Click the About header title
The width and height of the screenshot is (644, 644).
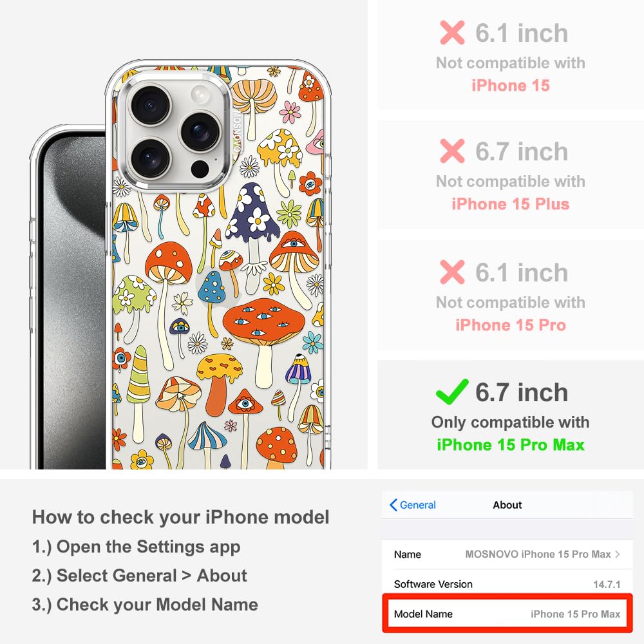507,505
